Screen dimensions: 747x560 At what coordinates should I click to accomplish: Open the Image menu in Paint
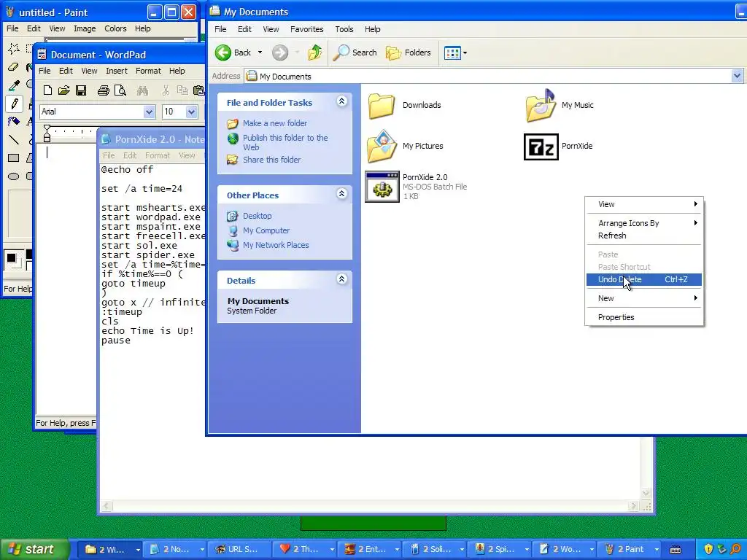85,28
